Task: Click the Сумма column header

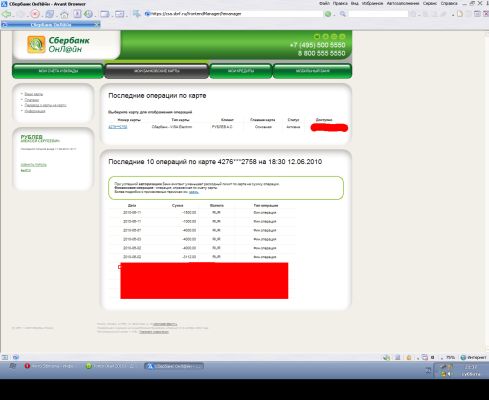Action: pos(177,206)
